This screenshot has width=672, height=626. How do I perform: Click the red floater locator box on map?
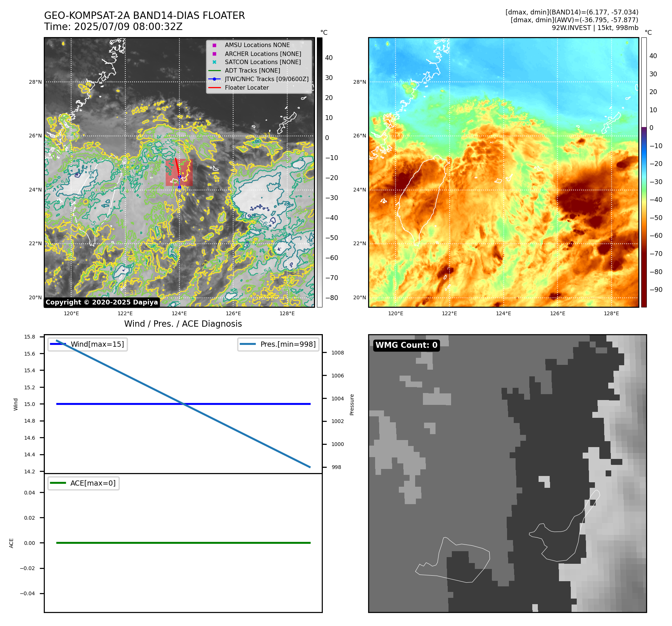[179, 172]
